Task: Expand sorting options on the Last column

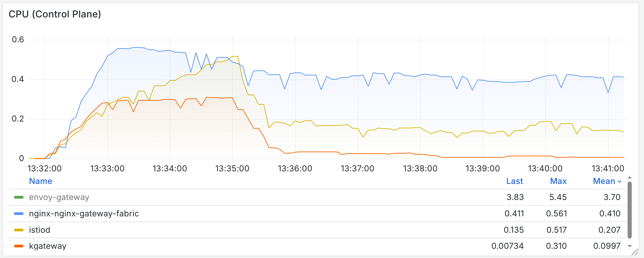Action: (515, 181)
